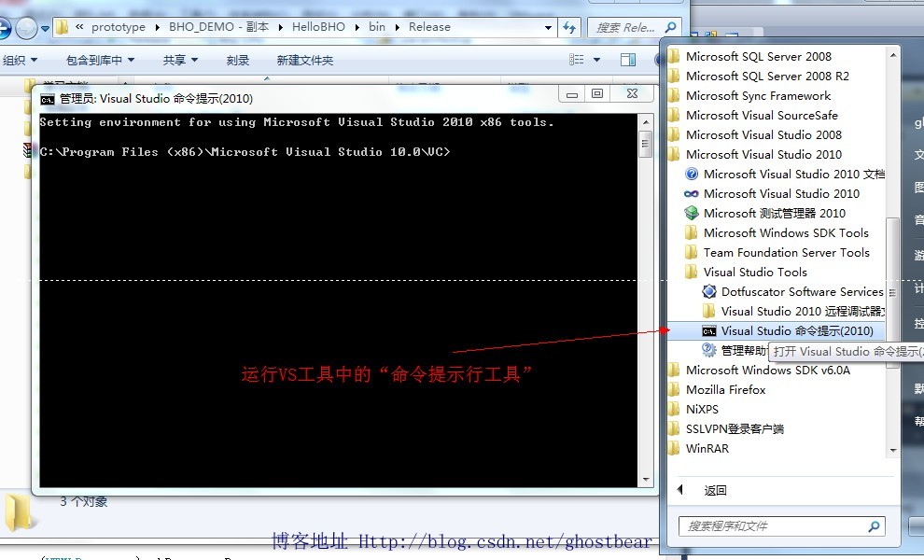
Task: Toggle the preview pane icon
Action: pyautogui.click(x=628, y=60)
